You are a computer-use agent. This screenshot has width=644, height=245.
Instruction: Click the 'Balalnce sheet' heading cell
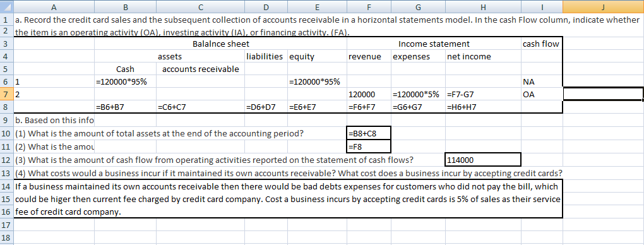[x=221, y=44]
